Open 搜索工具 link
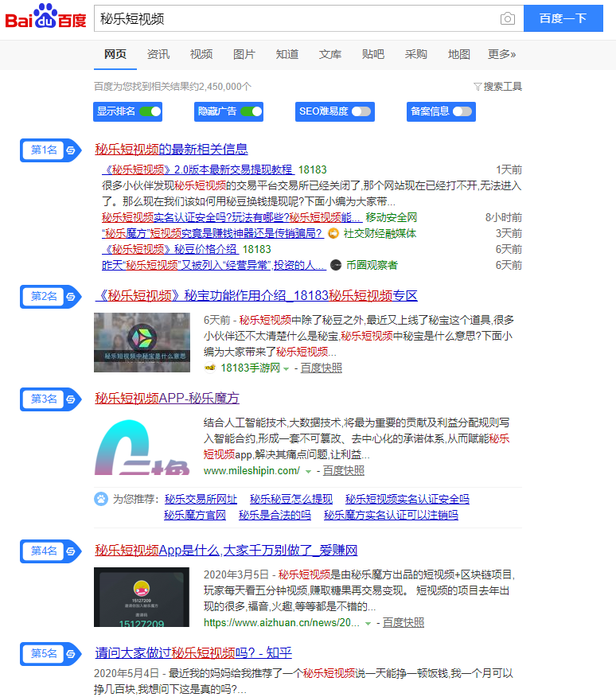The width and height of the screenshot is (616, 697). point(502,87)
